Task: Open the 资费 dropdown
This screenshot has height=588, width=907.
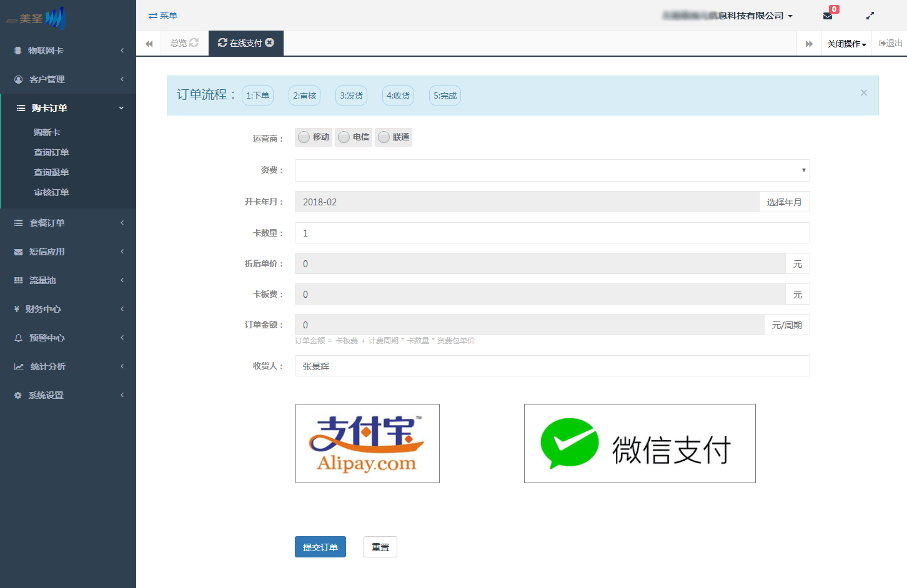Action: coord(552,170)
